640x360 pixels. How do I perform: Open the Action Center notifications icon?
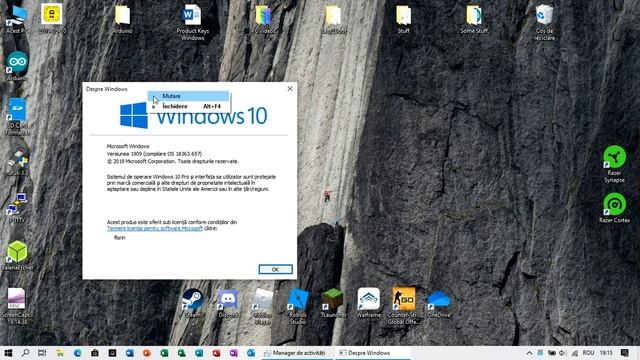[624, 353]
